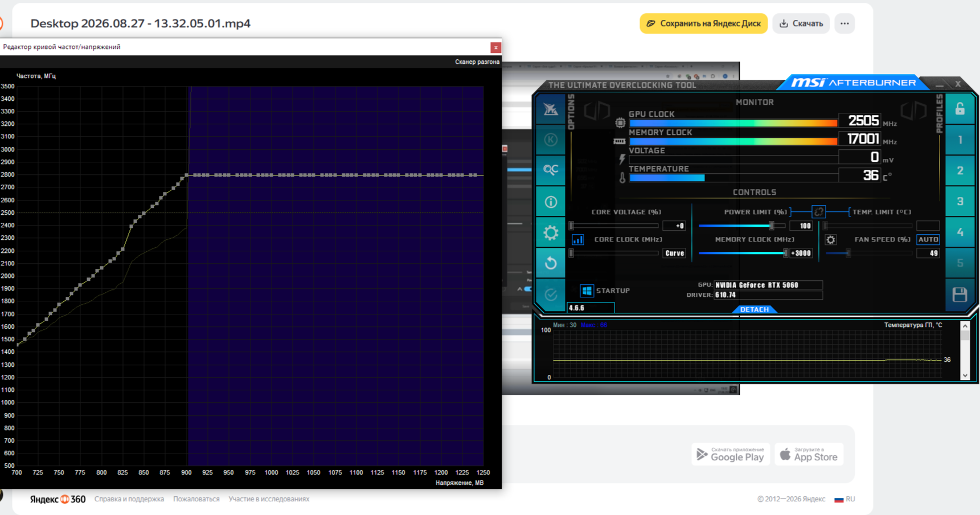The height and width of the screenshot is (515, 980).
Task: Select profile slot 3 in Afterburner
Action: tap(960, 201)
